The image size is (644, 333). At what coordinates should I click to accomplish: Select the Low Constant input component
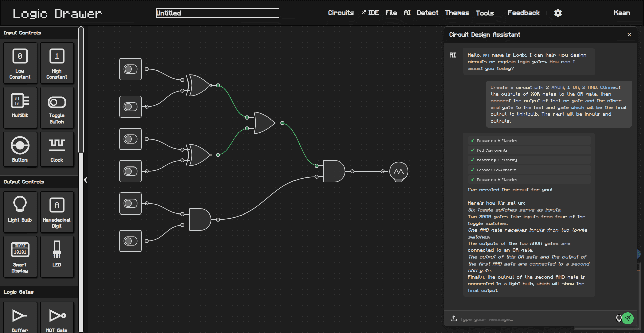20,63
